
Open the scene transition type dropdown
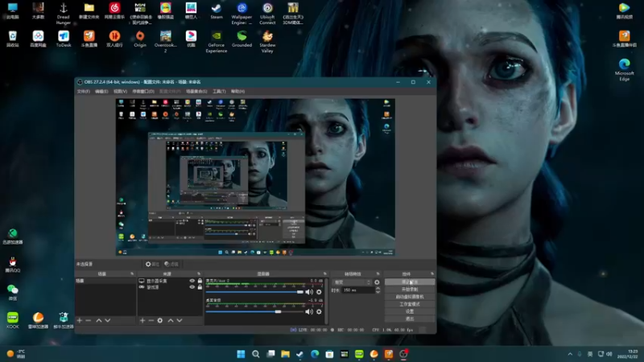[x=352, y=282]
